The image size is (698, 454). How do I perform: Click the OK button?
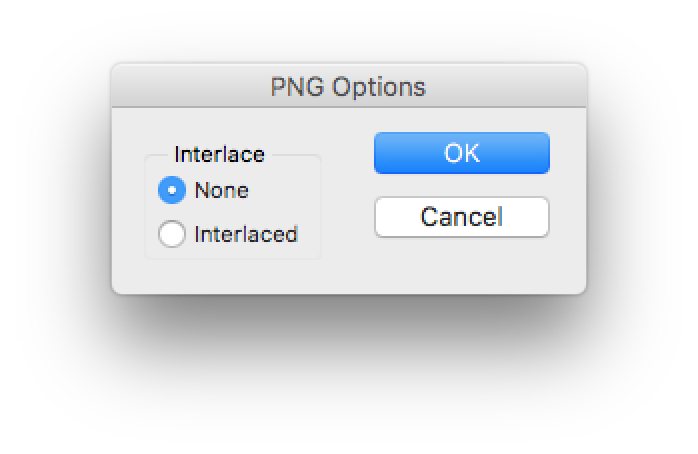click(x=461, y=153)
